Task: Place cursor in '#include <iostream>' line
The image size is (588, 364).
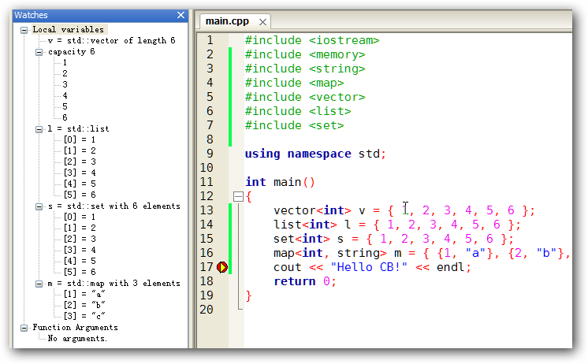Action: coord(312,40)
